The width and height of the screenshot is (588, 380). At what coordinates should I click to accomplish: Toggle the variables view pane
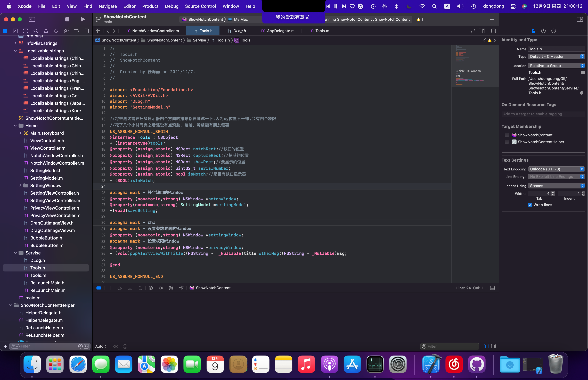coord(486,346)
